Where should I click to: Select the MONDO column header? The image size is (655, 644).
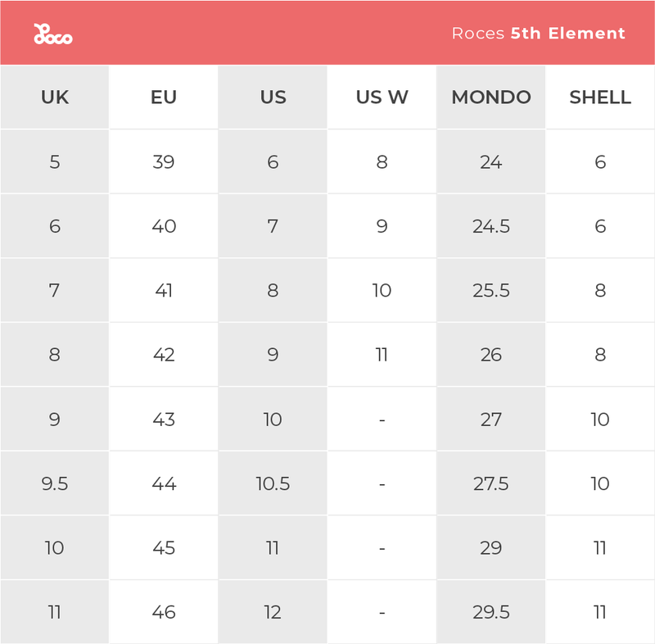(491, 98)
